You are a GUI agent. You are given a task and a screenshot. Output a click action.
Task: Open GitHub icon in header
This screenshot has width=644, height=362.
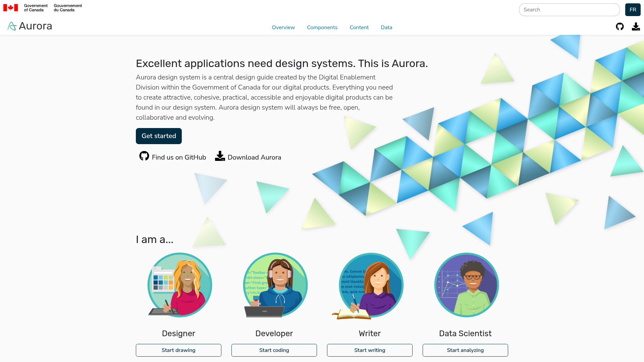pyautogui.click(x=620, y=26)
